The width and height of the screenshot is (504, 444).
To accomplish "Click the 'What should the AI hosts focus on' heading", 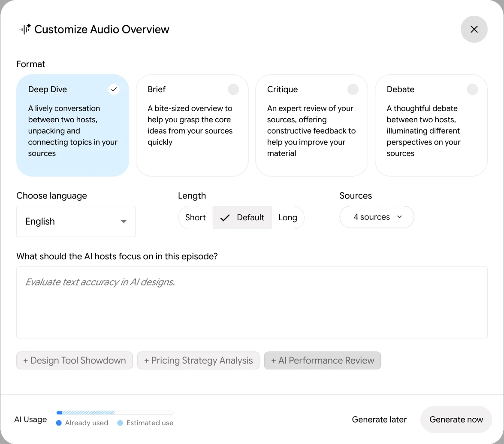I will click(x=117, y=256).
